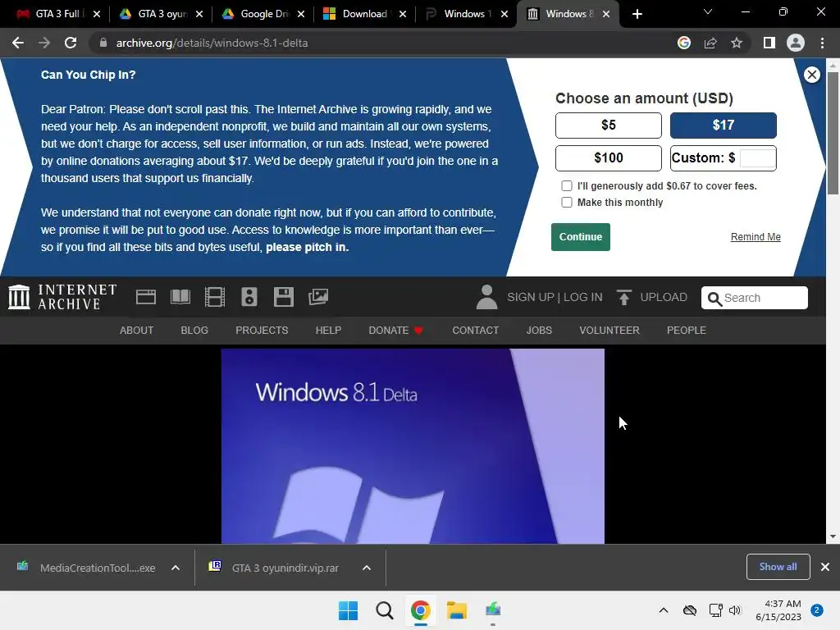
Task: Open File Explorer from the taskbar
Action: pyautogui.click(x=457, y=610)
